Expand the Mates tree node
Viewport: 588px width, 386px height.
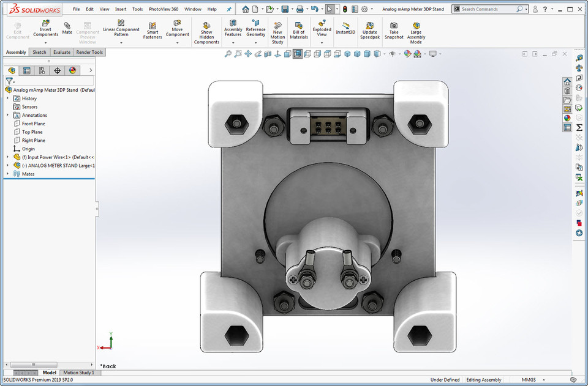[x=7, y=174]
